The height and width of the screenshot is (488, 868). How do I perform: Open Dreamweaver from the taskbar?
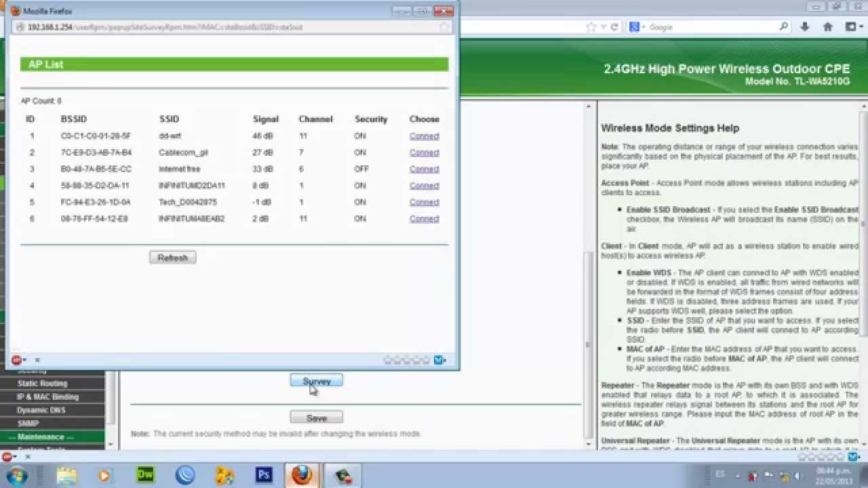pos(145,476)
